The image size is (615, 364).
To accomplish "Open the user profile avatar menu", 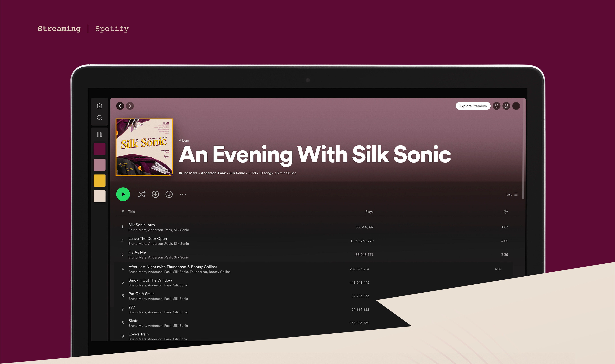I will 516,106.
